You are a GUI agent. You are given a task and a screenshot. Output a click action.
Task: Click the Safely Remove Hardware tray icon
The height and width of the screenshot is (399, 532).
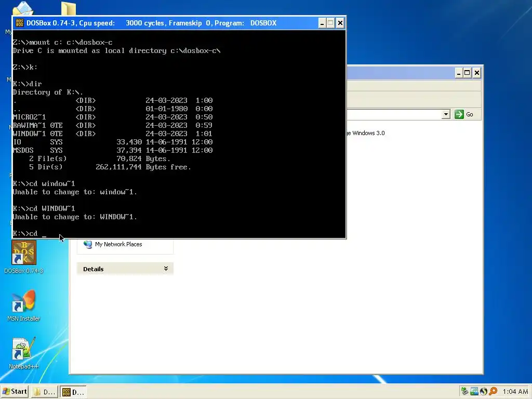(x=464, y=392)
